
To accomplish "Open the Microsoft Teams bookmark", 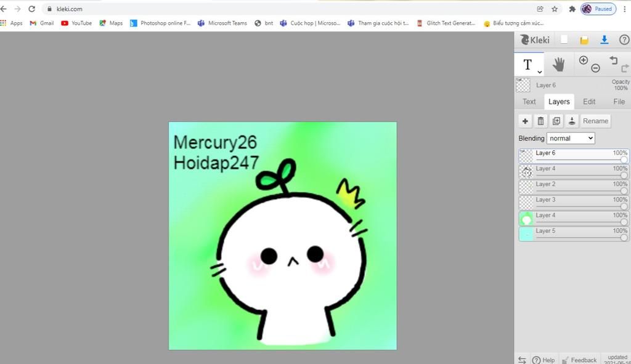I will [222, 23].
